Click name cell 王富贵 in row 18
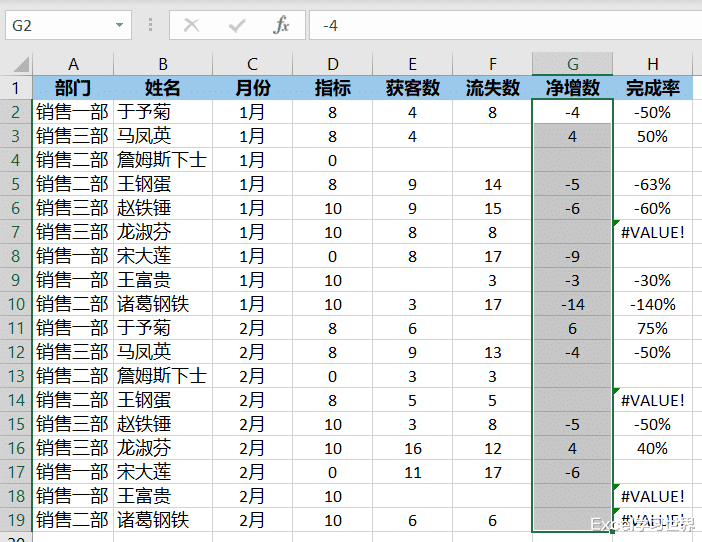The height and width of the screenshot is (542, 702). 163,496
